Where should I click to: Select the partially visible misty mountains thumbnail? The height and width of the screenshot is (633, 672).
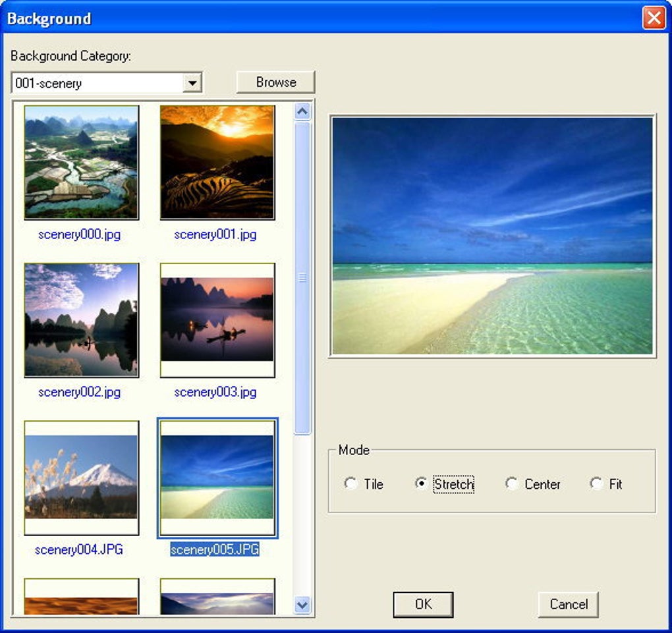[x=217, y=596]
